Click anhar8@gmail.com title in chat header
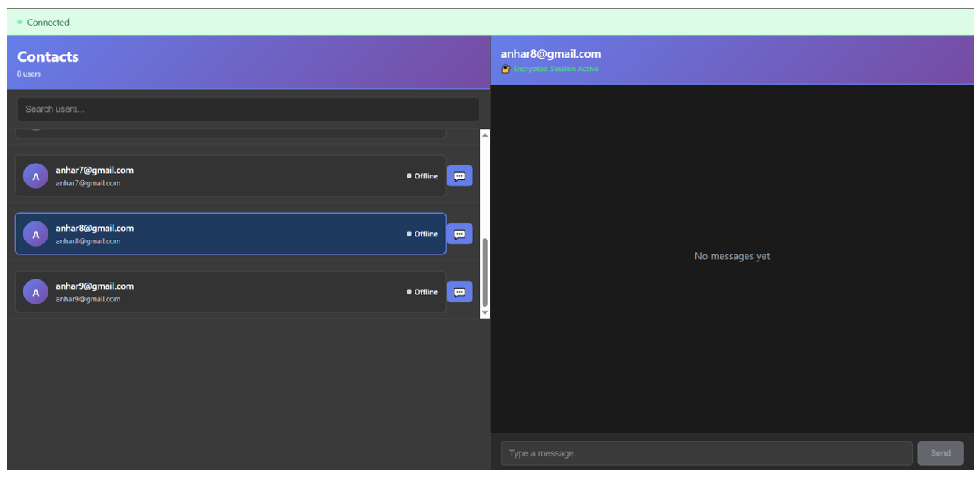The height and width of the screenshot is (479, 980). (551, 54)
